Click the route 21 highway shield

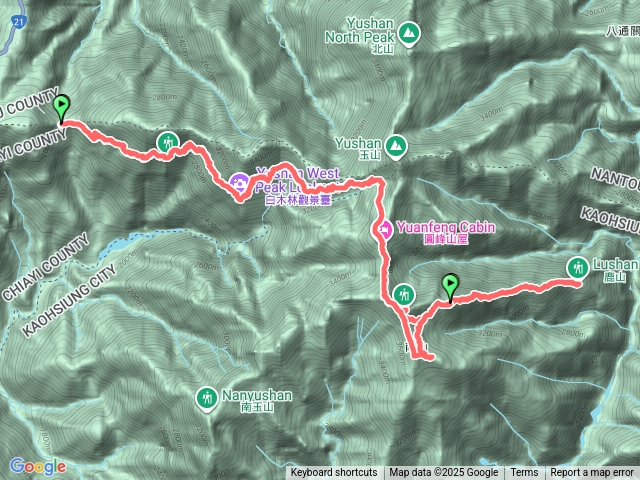click(18, 22)
